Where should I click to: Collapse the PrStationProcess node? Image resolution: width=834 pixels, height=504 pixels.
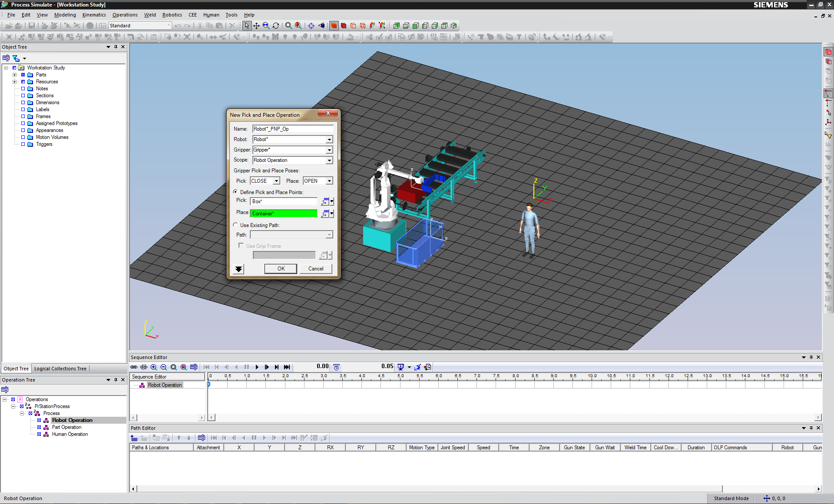[x=13, y=406]
